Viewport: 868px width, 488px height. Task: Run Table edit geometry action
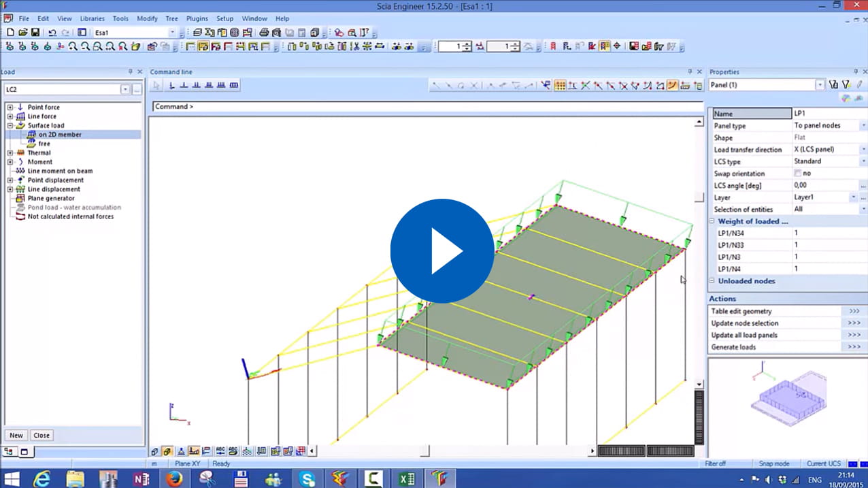[x=788, y=311]
